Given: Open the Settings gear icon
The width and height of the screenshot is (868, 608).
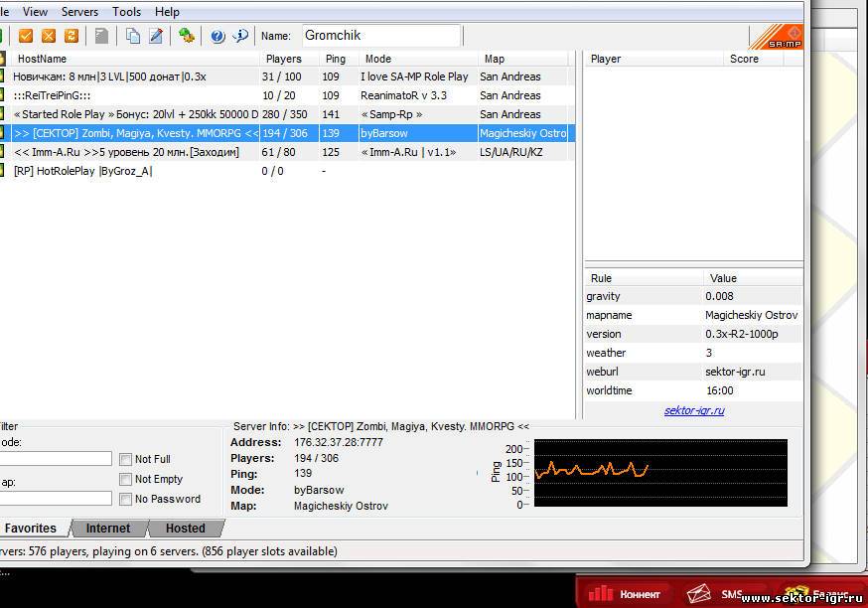Looking at the screenshot, I should 187,36.
